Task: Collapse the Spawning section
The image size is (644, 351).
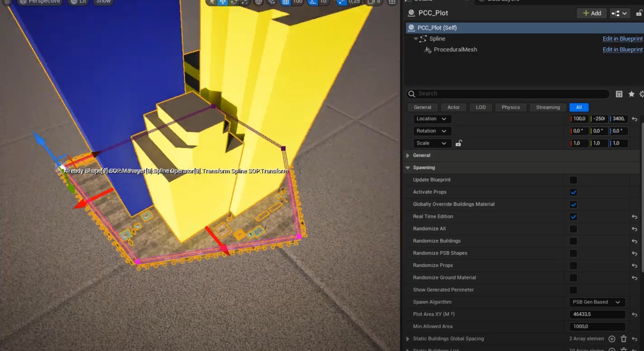Action: (408, 168)
